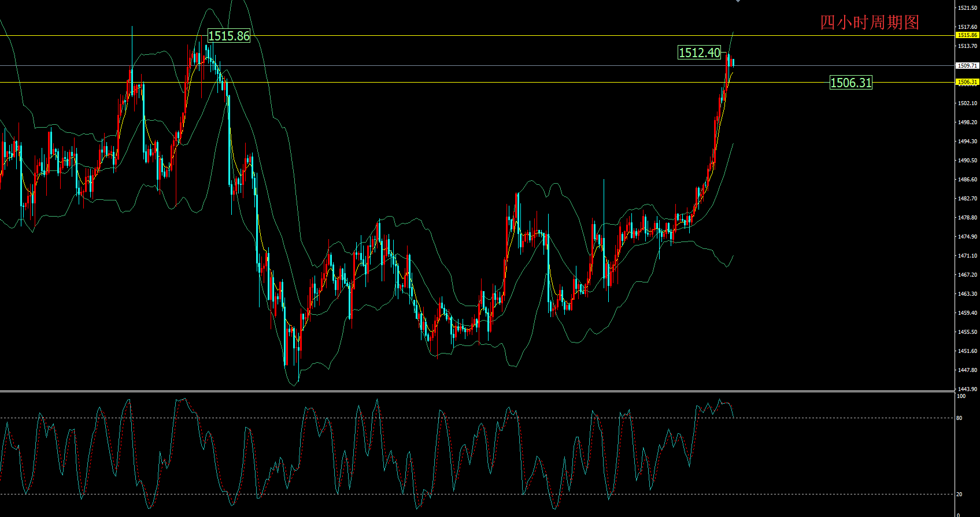Click the 1513.70 price axis label

(967, 46)
